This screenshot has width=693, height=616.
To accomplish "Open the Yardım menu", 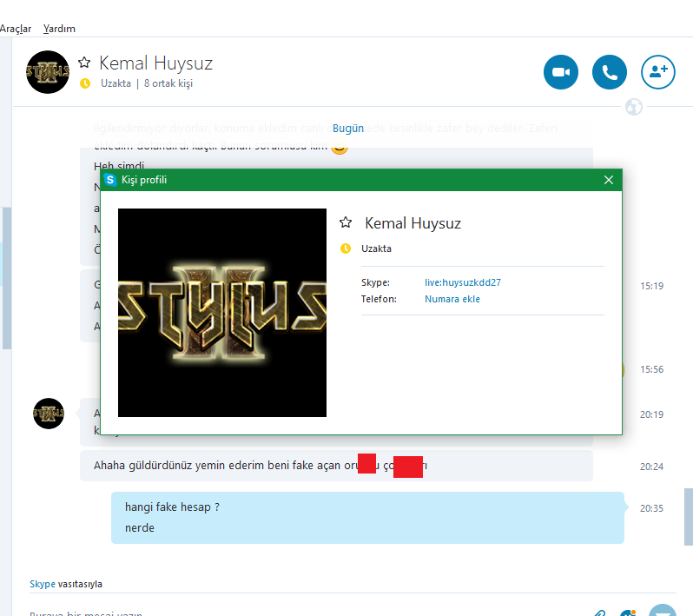I will point(59,29).
